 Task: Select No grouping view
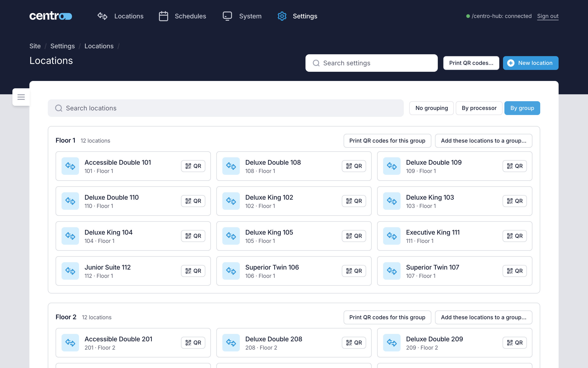pos(432,108)
